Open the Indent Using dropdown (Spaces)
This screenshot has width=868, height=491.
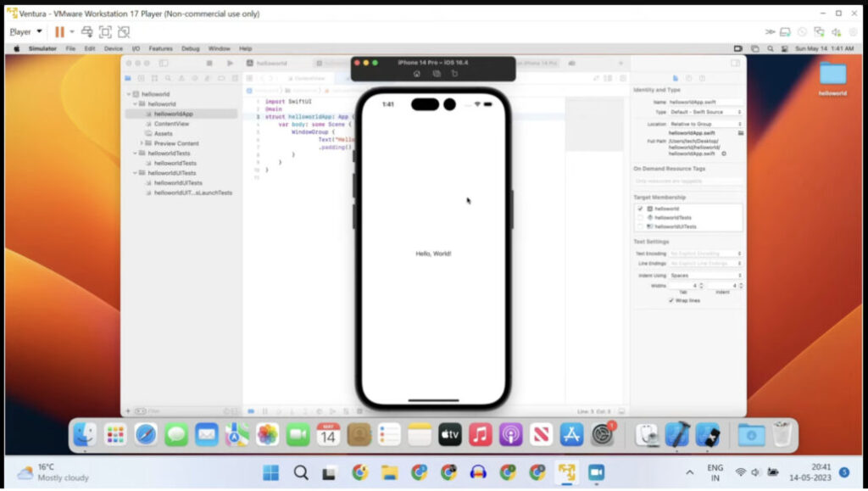(x=706, y=275)
